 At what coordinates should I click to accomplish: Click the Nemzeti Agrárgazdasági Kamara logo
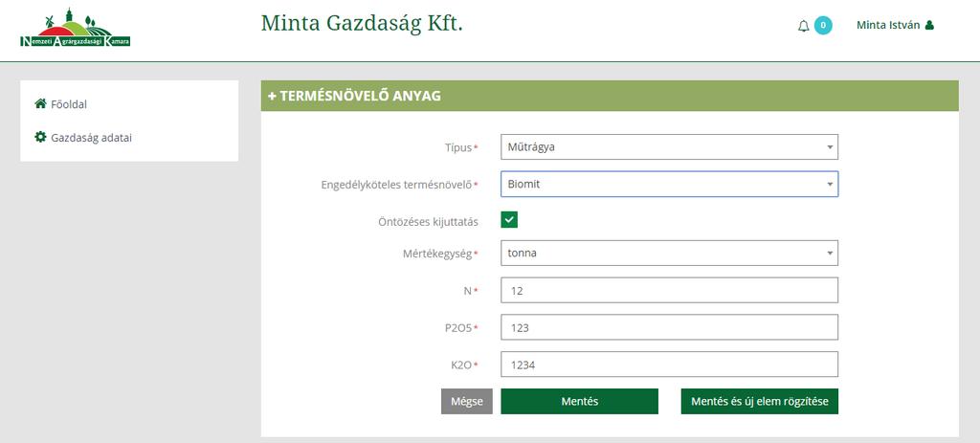75,28
